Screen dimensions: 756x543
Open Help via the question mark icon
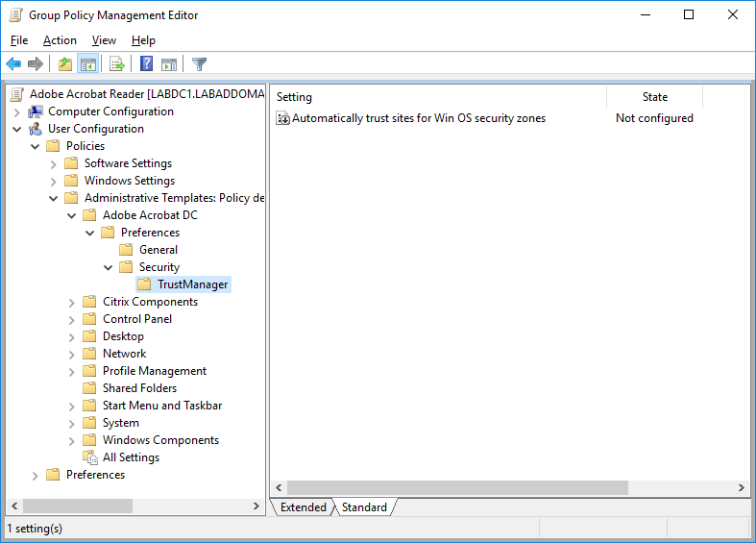pos(146,64)
